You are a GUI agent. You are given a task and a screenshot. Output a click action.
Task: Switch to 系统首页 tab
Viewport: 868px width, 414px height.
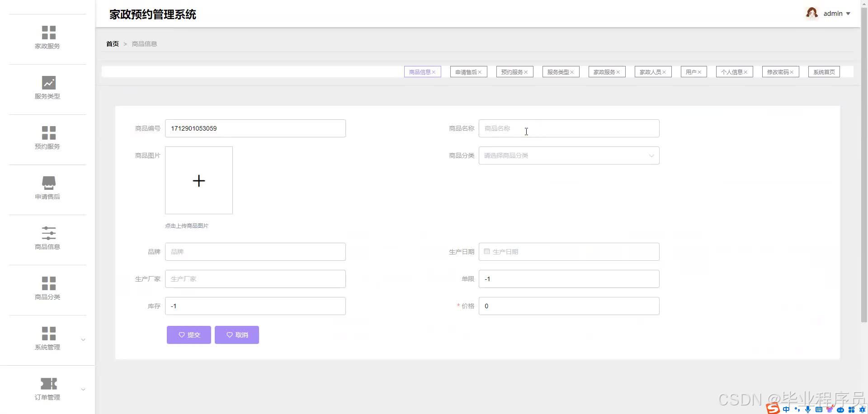pyautogui.click(x=824, y=72)
